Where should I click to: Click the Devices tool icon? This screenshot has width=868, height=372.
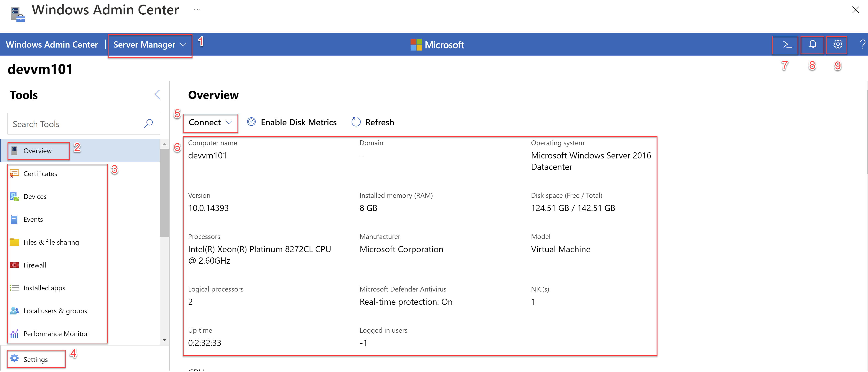[x=14, y=196]
